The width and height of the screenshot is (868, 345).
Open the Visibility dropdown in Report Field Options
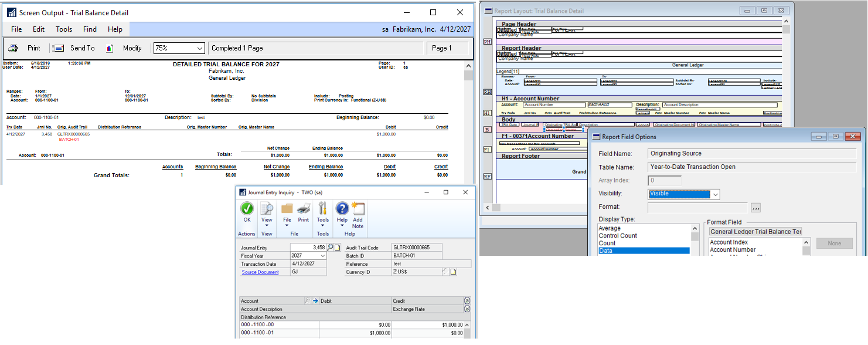tap(716, 194)
